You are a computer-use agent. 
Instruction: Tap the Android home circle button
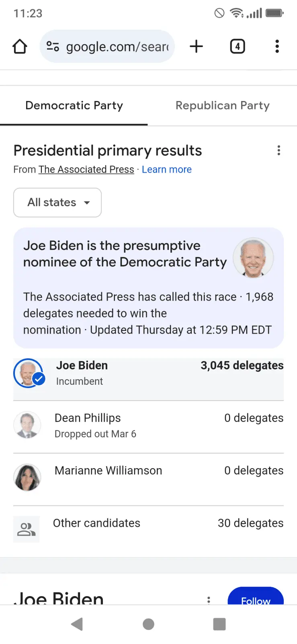coord(148,624)
